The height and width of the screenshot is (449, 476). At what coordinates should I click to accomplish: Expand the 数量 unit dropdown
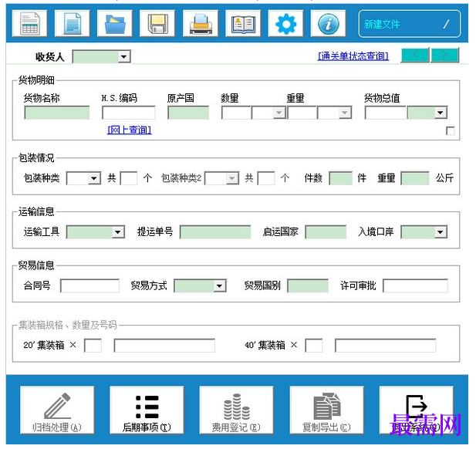(279, 113)
